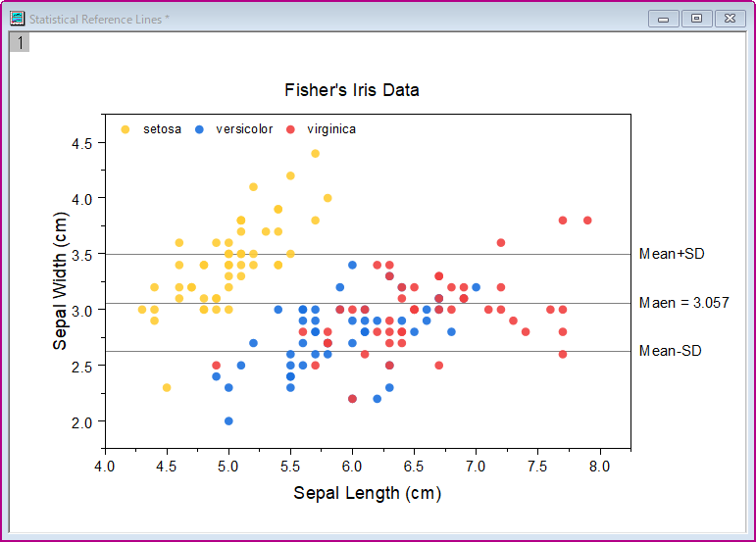Viewport: 756px width, 542px height.
Task: Select the setosa legend label
Action: pos(162,129)
